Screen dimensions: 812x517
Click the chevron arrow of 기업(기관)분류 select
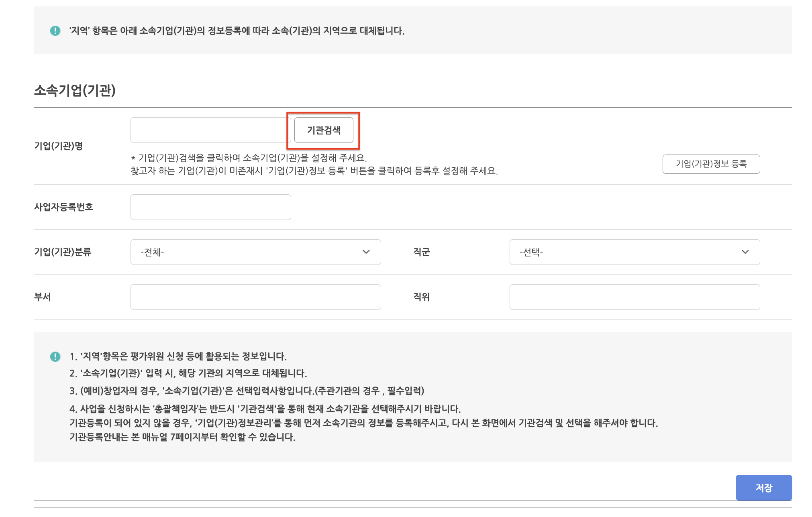[366, 252]
